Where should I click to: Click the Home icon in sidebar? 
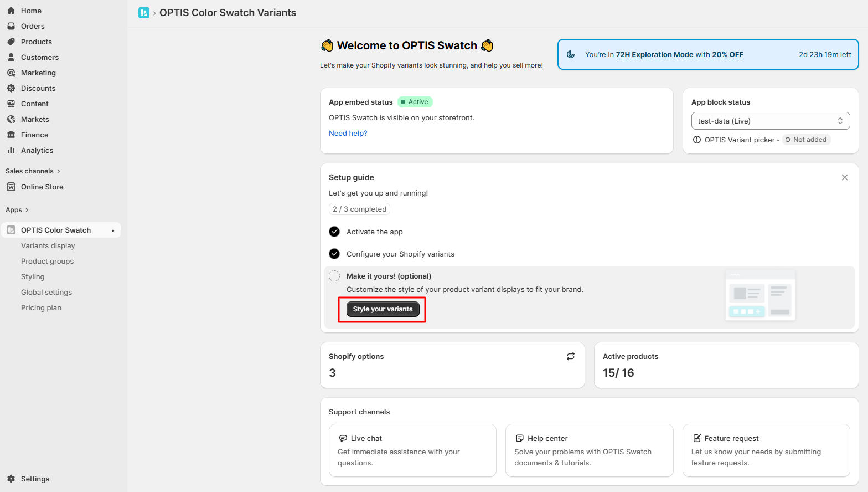click(11, 11)
